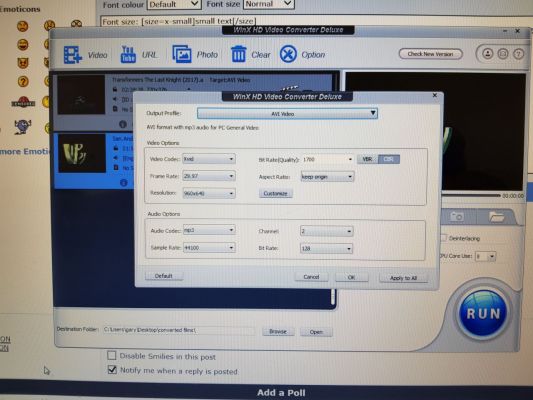The height and width of the screenshot is (400, 533).
Task: Click the Customize button
Action: [276, 193]
